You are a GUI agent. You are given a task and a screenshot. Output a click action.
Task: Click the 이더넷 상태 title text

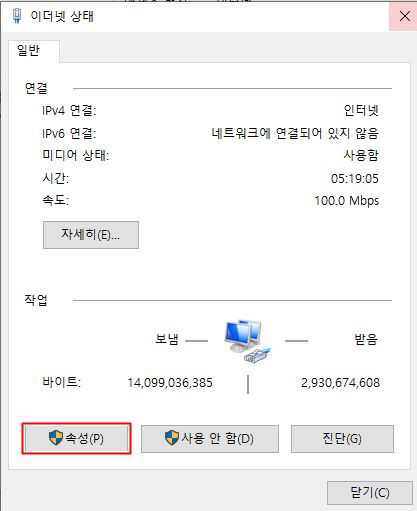pos(62,16)
